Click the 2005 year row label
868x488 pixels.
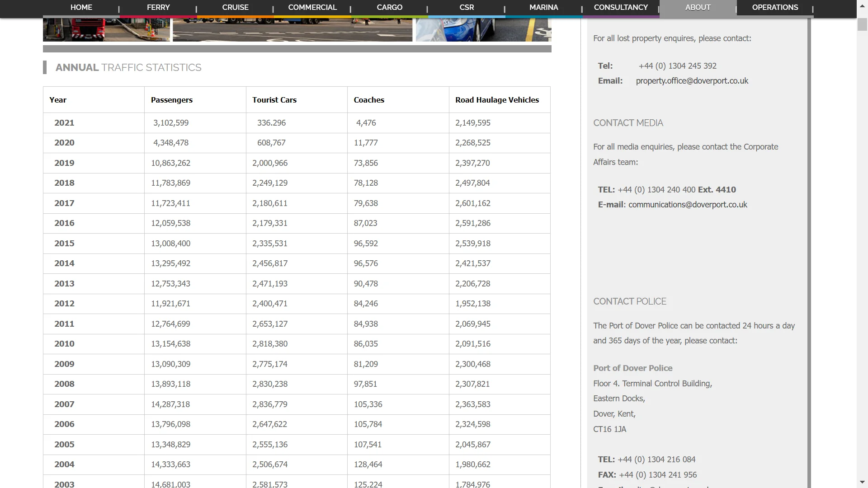click(x=64, y=445)
